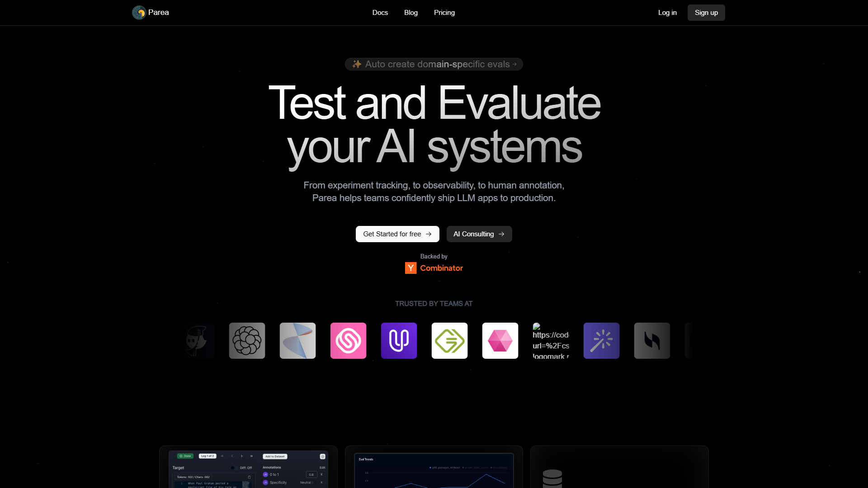This screenshot has height=488, width=868.
Task: Click the green diamond arrow logo
Action: coord(450,341)
